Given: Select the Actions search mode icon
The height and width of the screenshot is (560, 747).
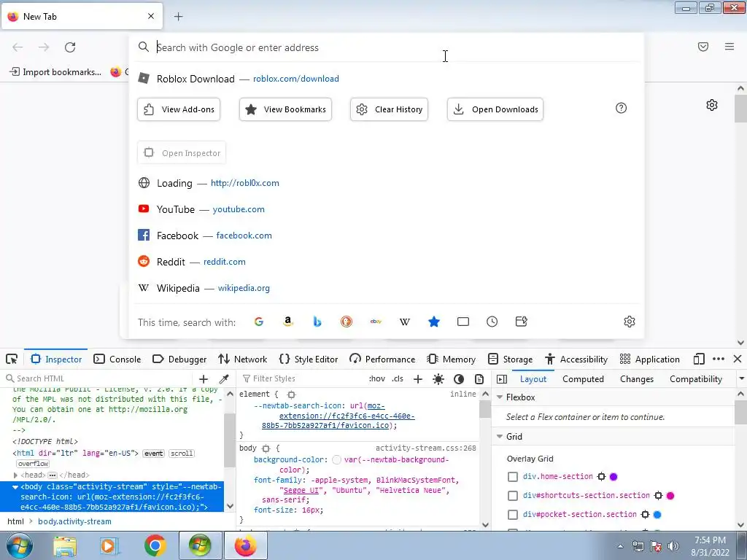Looking at the screenshot, I should [521, 322].
